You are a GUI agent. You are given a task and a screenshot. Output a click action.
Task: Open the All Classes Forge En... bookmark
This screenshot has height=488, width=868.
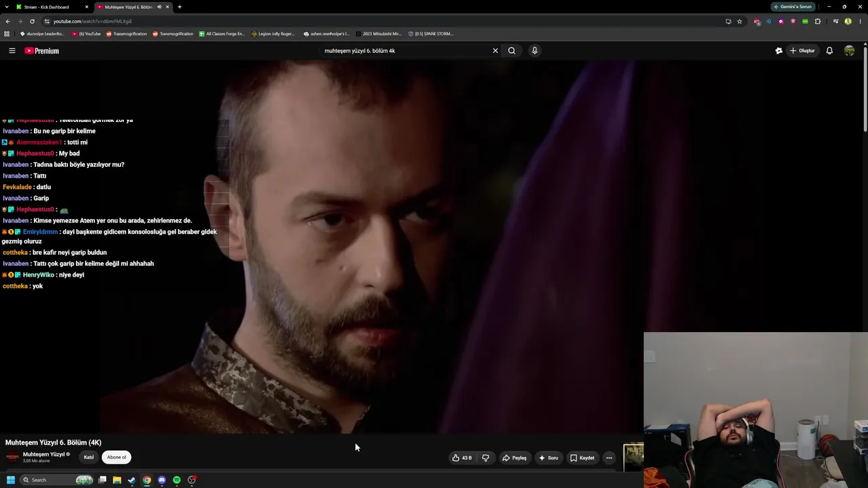pyautogui.click(x=222, y=34)
